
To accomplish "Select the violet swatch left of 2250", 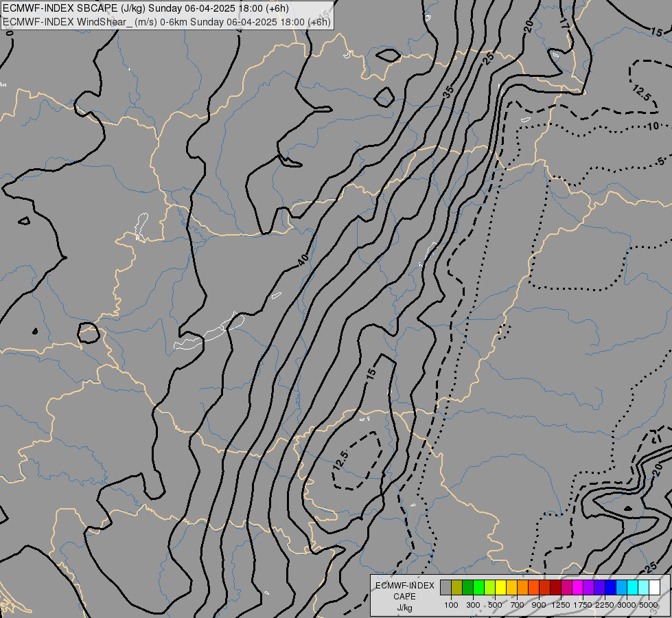I will [x=599, y=587].
